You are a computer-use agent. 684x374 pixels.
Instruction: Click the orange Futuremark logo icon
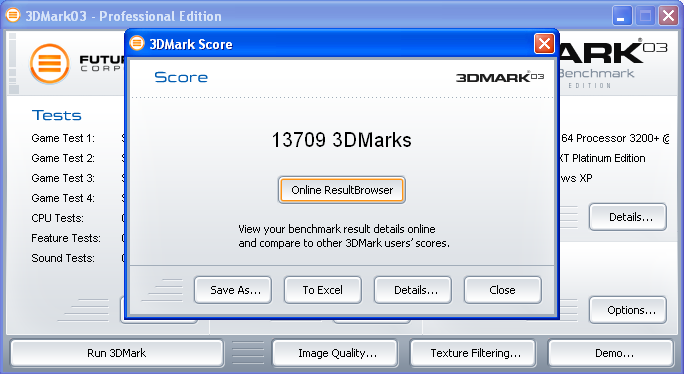[x=49, y=64]
